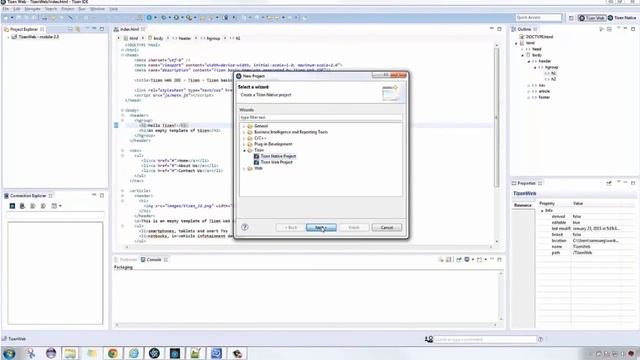Collapse the header node in Outline
Viewport: 640px width, 360px height.
pyautogui.click(x=529, y=61)
